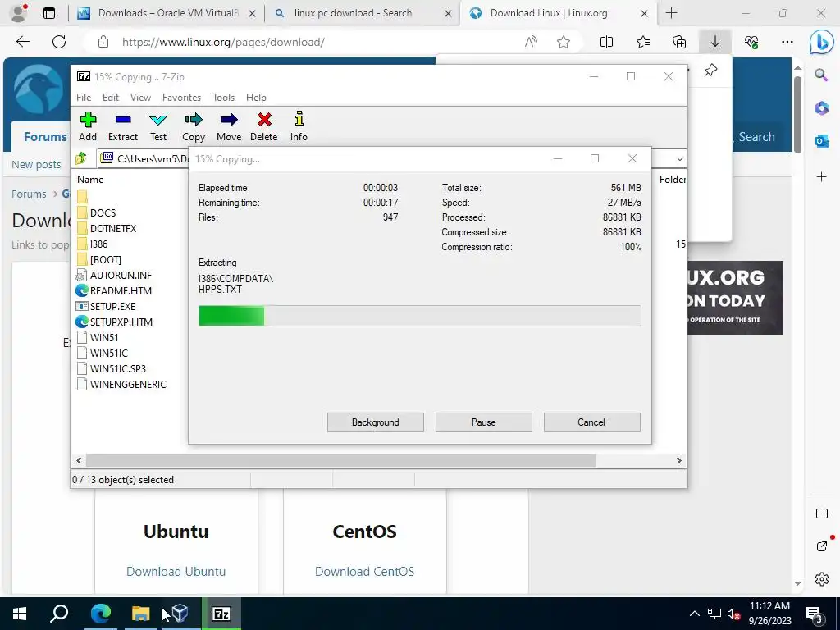
Task: Select SETUP.EXE file
Action: click(x=106, y=307)
